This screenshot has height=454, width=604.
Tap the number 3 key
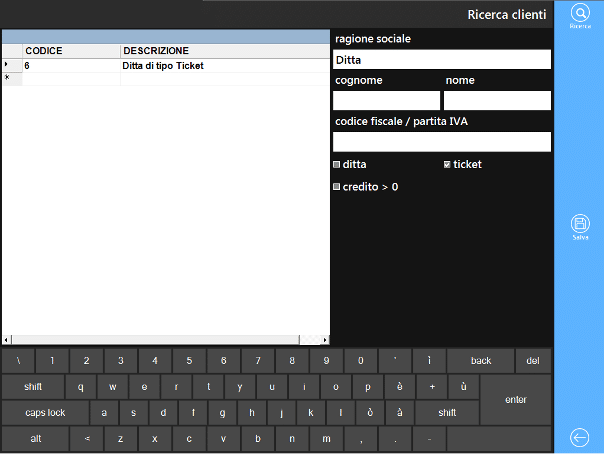click(121, 360)
